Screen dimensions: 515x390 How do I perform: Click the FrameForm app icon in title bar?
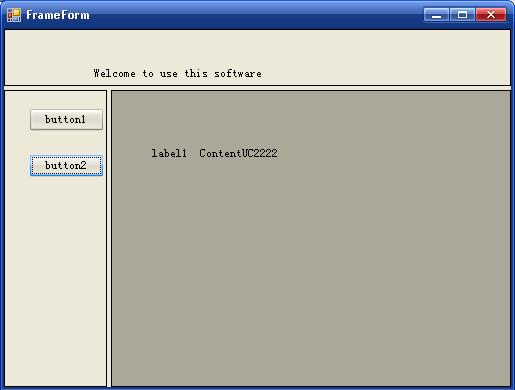pyautogui.click(x=14, y=15)
